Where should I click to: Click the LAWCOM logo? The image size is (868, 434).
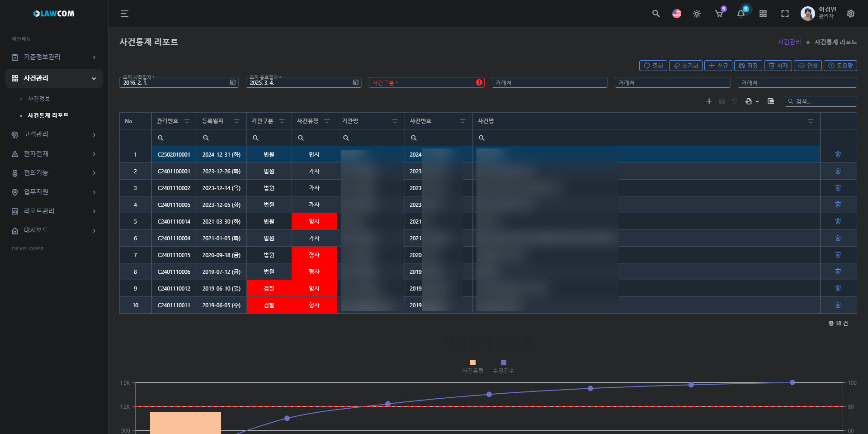54,14
